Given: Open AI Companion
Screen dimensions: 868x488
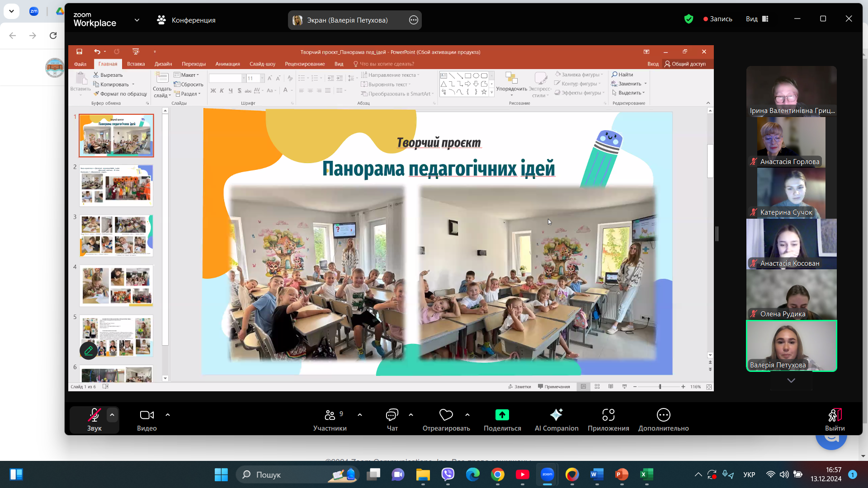Looking at the screenshot, I should click(x=557, y=419).
